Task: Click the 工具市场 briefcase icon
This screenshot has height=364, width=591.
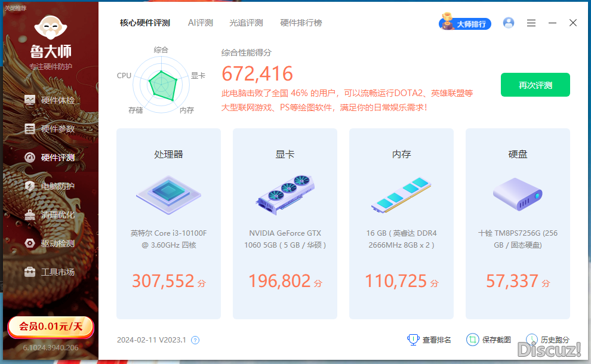Action: tap(30, 272)
